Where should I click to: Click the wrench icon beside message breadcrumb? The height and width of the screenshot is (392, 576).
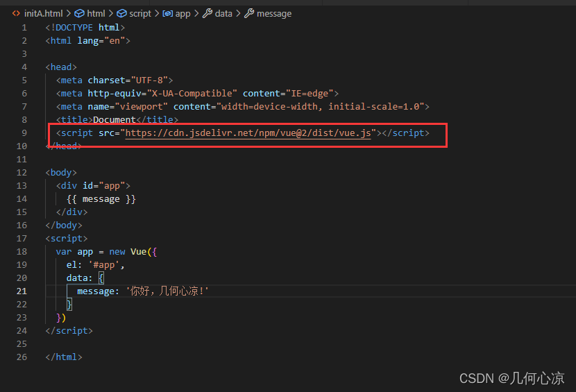click(x=249, y=14)
